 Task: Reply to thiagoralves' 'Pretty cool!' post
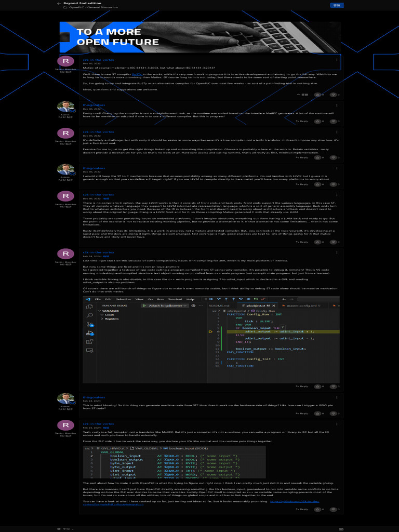coord(301,121)
